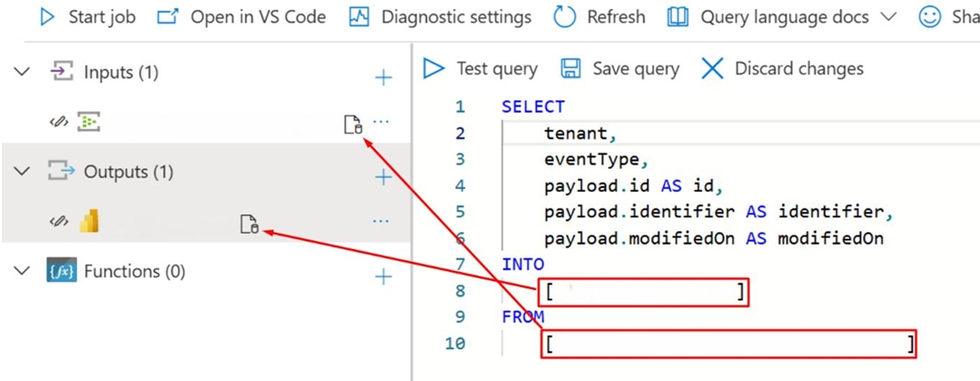
Task: Click line number 10 in the gutter
Action: 456,344
